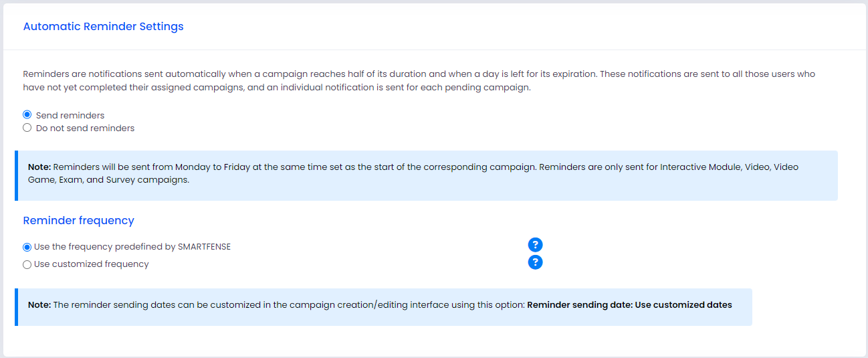Click the 'Use customized frequency' label text

coord(92,264)
